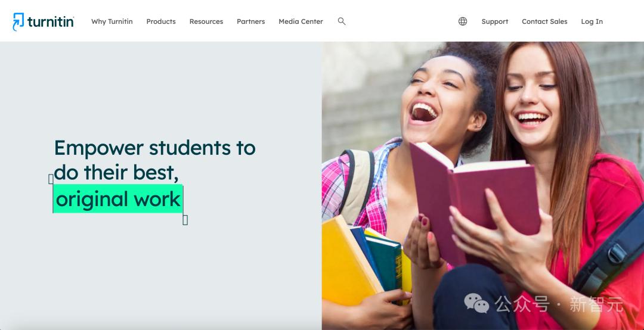
Task: Click the maroon open book in the photo
Action: 473,200
